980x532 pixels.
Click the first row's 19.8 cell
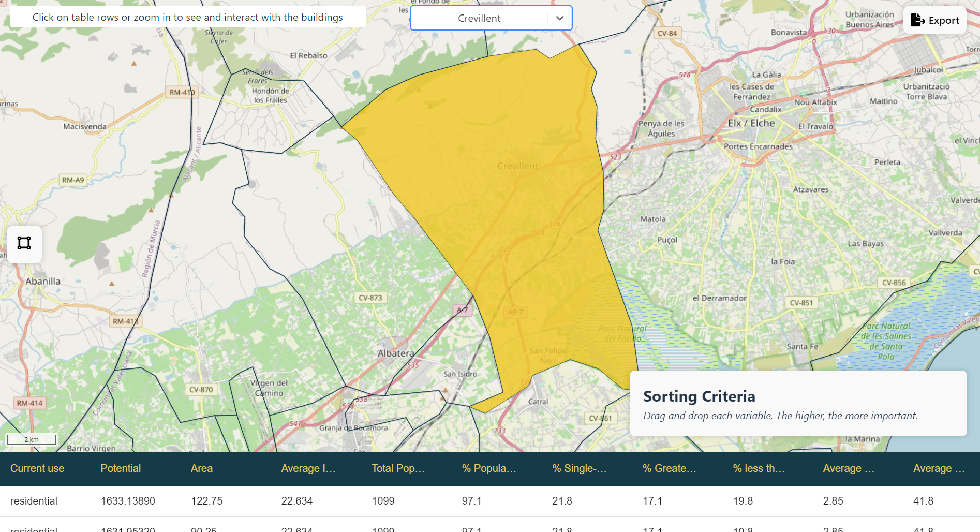[743, 501]
